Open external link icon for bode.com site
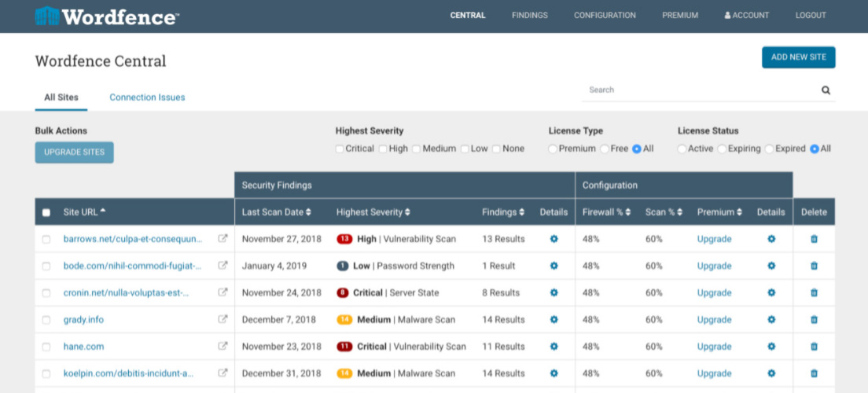The width and height of the screenshot is (868, 393). 223,266
